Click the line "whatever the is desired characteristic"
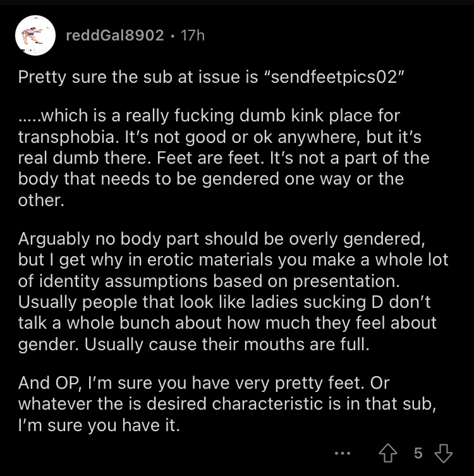This screenshot has height=476, width=474. [x=227, y=404]
